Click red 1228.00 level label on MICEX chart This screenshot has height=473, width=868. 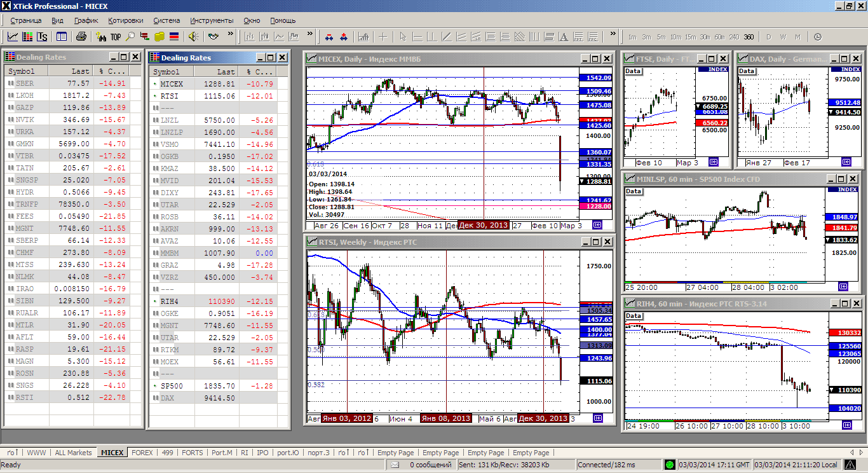coord(595,206)
